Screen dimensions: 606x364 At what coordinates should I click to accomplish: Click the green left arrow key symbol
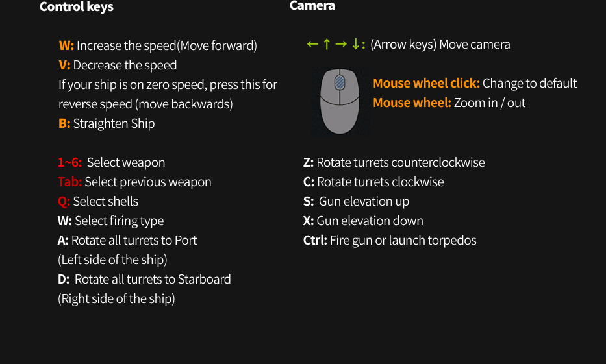[x=312, y=45]
